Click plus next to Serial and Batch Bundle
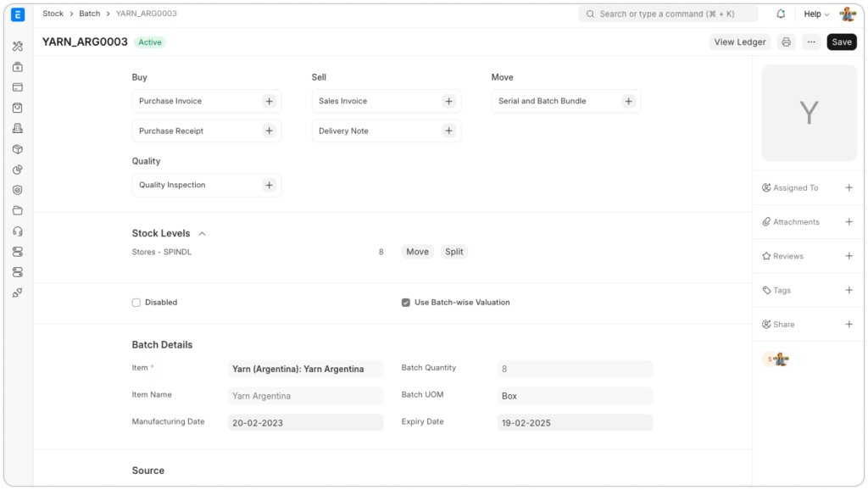The width and height of the screenshot is (868, 490). [628, 101]
